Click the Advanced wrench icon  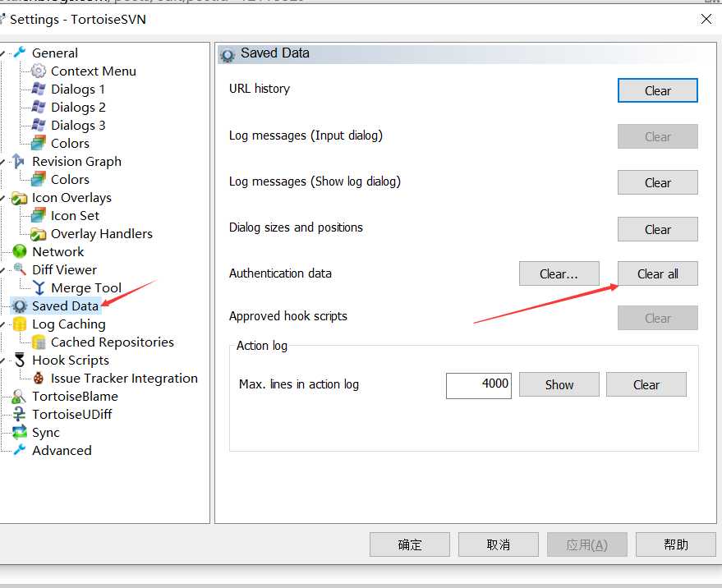point(20,450)
